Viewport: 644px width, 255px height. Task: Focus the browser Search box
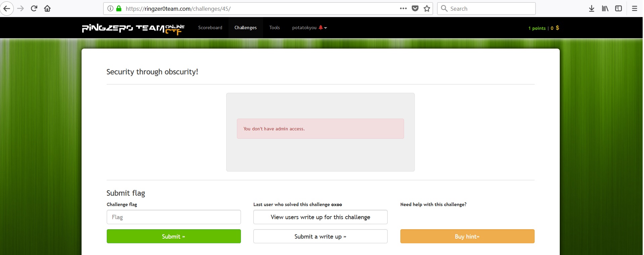pyautogui.click(x=486, y=8)
